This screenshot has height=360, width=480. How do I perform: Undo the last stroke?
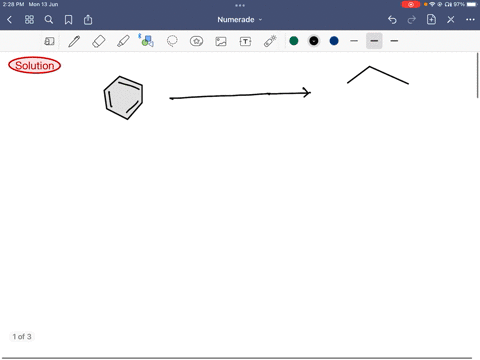(x=392, y=20)
